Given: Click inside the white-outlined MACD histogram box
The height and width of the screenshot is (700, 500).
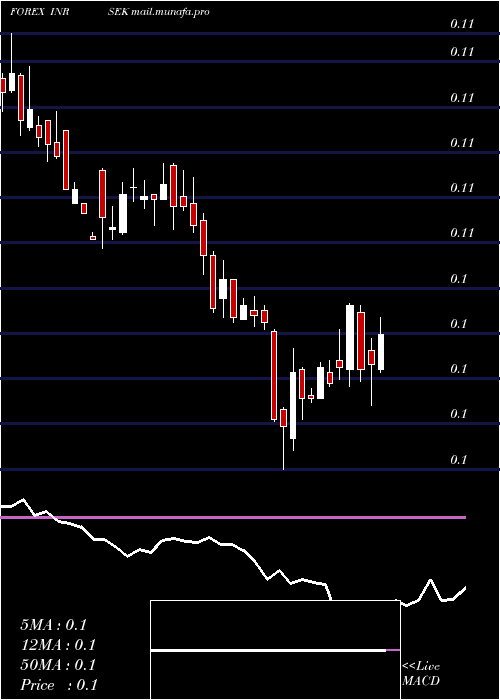Looking at the screenshot, I should coord(275,650).
